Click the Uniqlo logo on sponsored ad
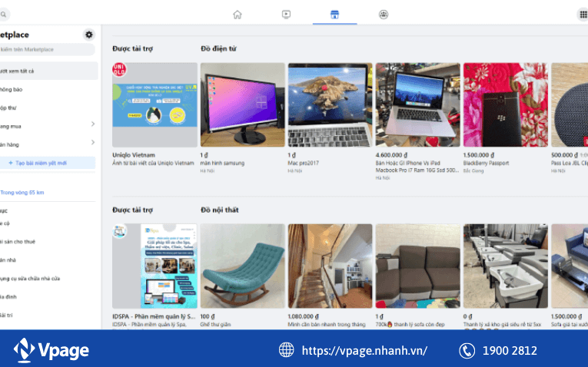Viewport: 588px width, 367px height. tap(119, 69)
